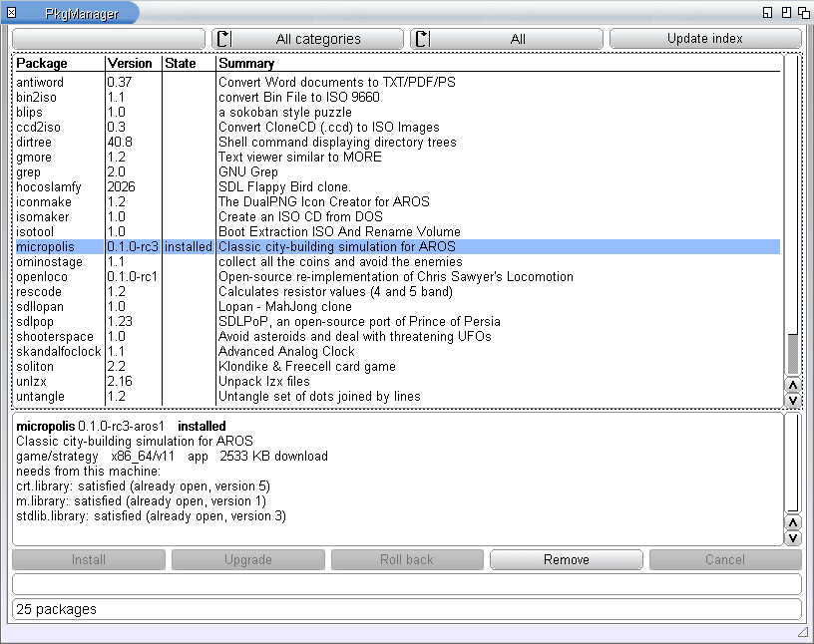Click '2533 KB download' text in details
This screenshot has width=814, height=644.
[273, 457]
